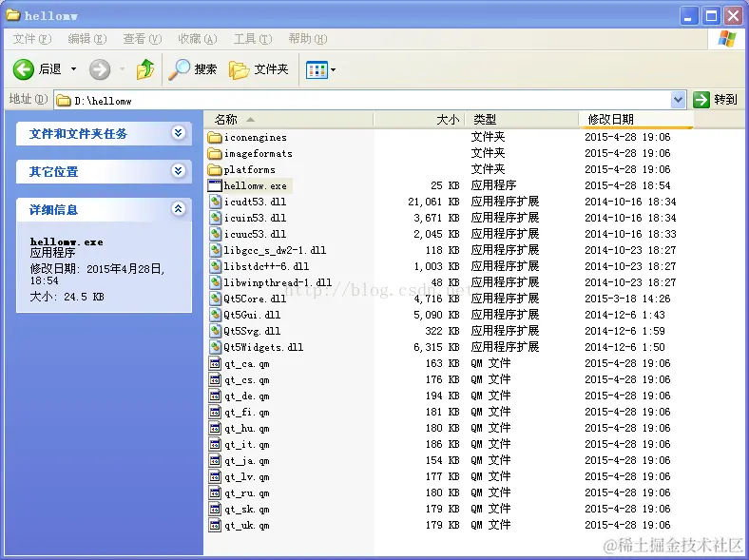Sort by the Size (大小) column header

[x=419, y=120]
